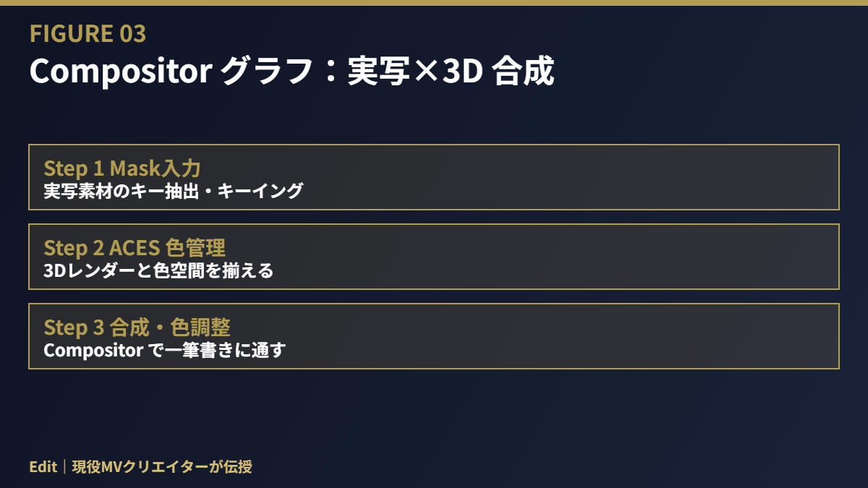Screen dimensions: 868x488
Task: Select the Step 2 ACES 色管理 heading
Action: pos(135,247)
